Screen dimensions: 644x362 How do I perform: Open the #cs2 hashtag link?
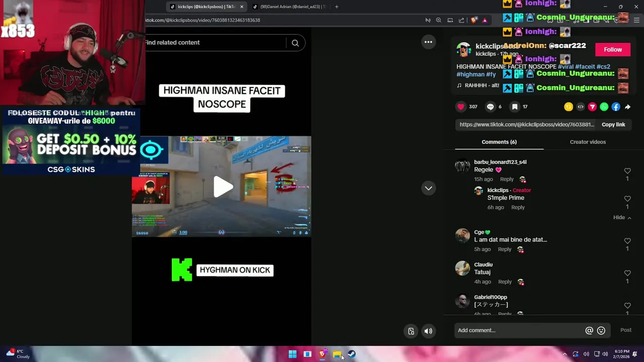coord(603,66)
